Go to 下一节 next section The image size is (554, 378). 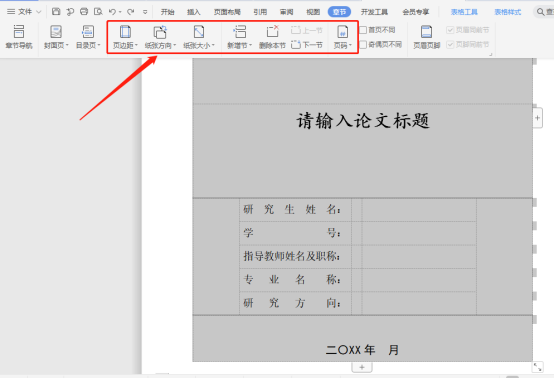[307, 45]
